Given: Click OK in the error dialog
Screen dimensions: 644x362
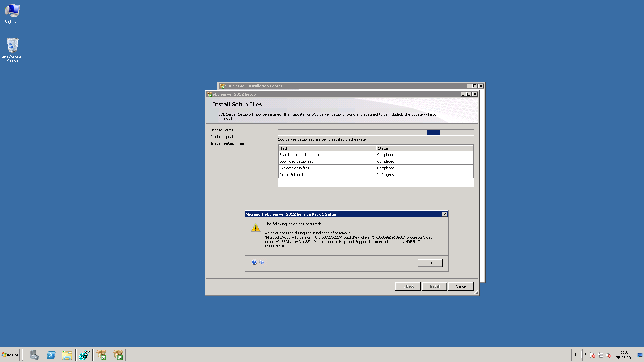Looking at the screenshot, I should click(x=430, y=263).
